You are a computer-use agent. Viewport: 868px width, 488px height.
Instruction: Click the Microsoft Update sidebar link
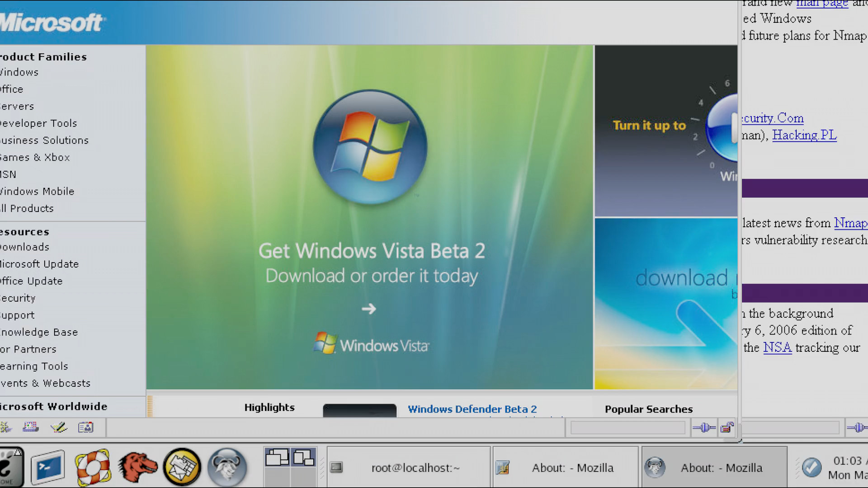coord(40,264)
